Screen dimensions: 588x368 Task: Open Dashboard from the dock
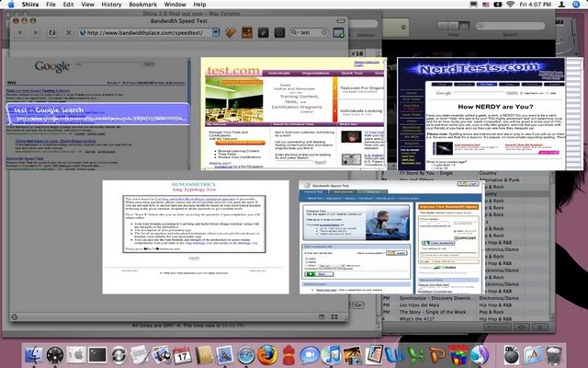click(55, 354)
